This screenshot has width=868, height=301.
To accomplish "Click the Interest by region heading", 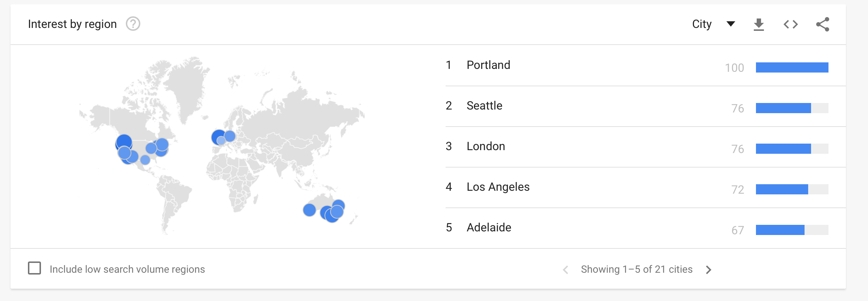I will (72, 24).
